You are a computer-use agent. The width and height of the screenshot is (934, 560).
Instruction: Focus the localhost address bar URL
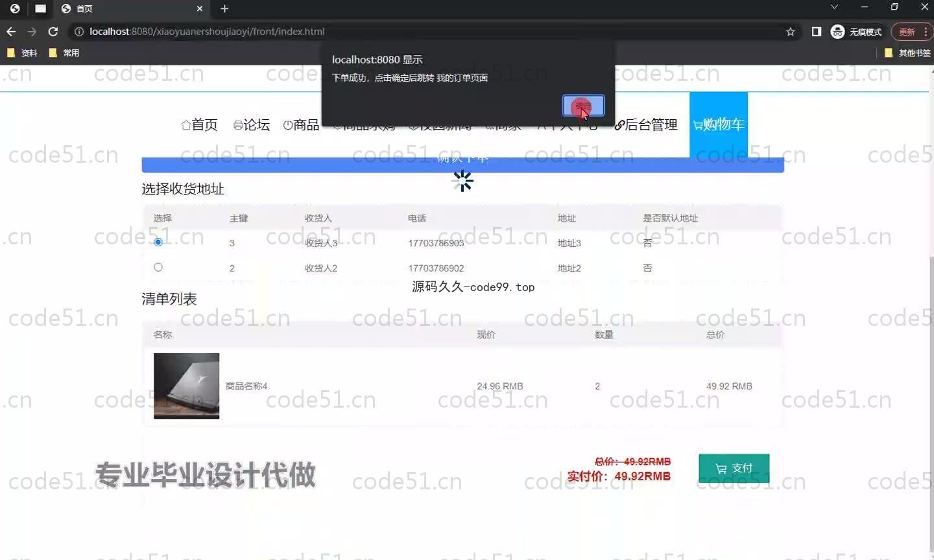(x=207, y=32)
